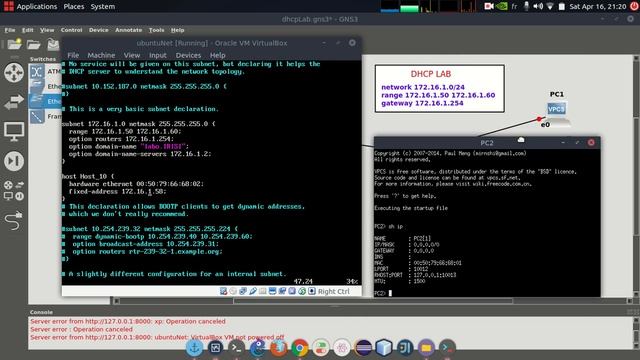Click the red power button in top panel
Screen dimensions: 640x360
click(x=634, y=6)
